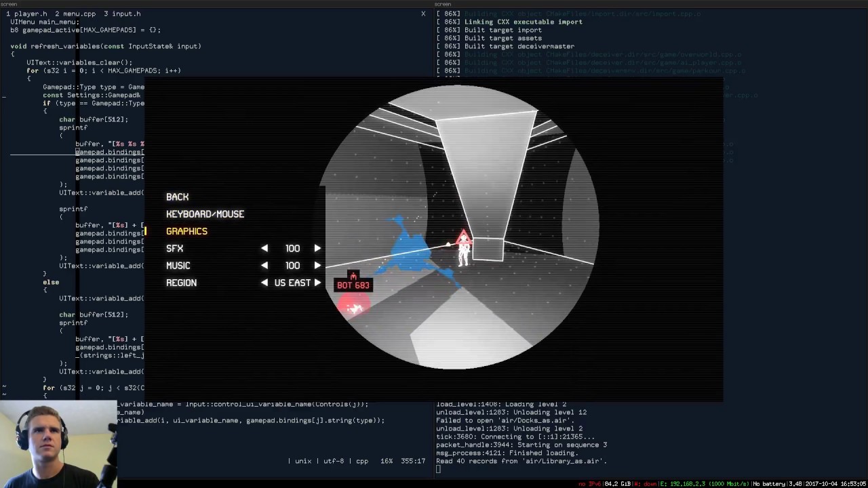Click the red triangle marker above player

464,237
